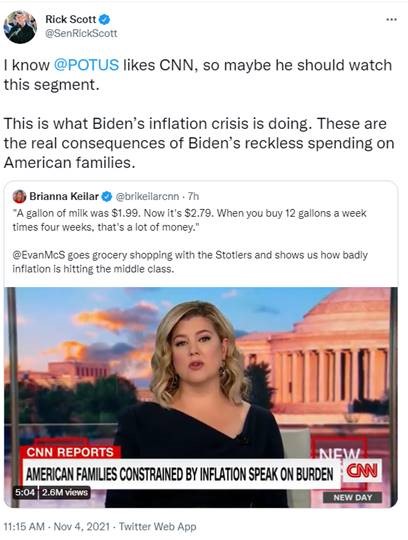
Task: Click the 7h timestamp on quoted tweet
Action: click(x=193, y=196)
